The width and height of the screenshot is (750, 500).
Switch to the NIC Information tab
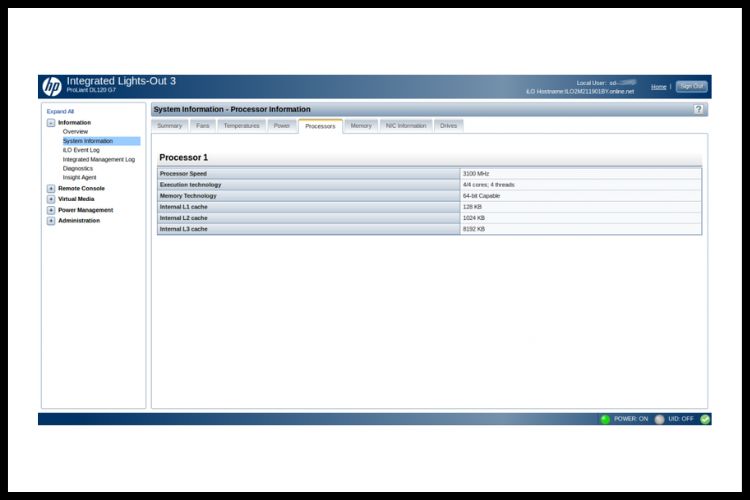click(x=406, y=126)
